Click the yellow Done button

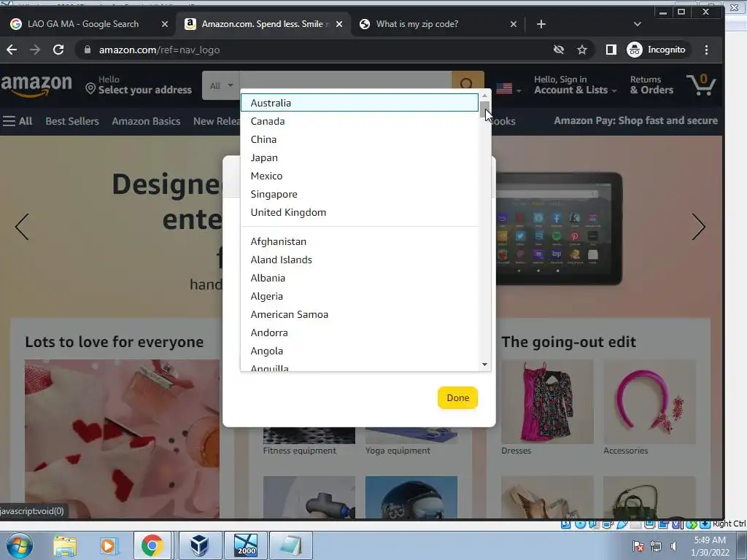457,397
